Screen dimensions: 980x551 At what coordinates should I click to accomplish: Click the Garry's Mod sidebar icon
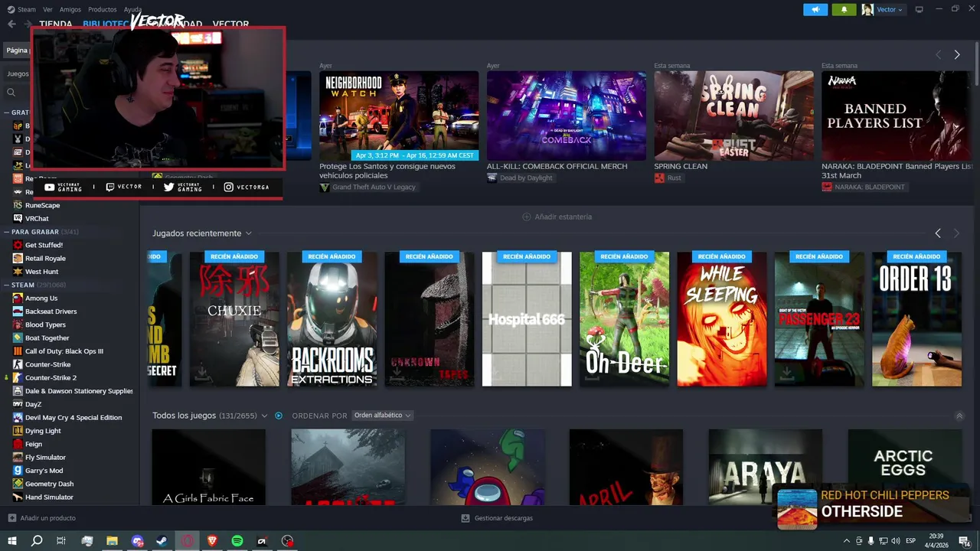pos(18,471)
